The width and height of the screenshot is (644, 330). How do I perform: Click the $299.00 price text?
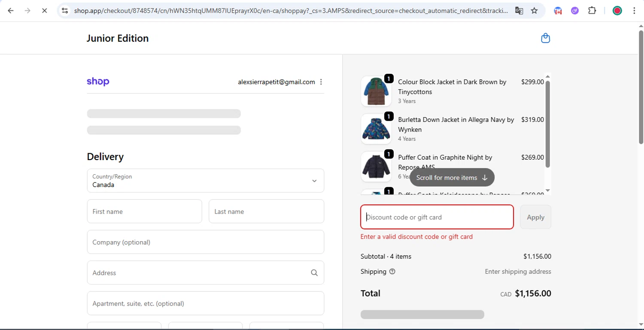[x=532, y=82]
